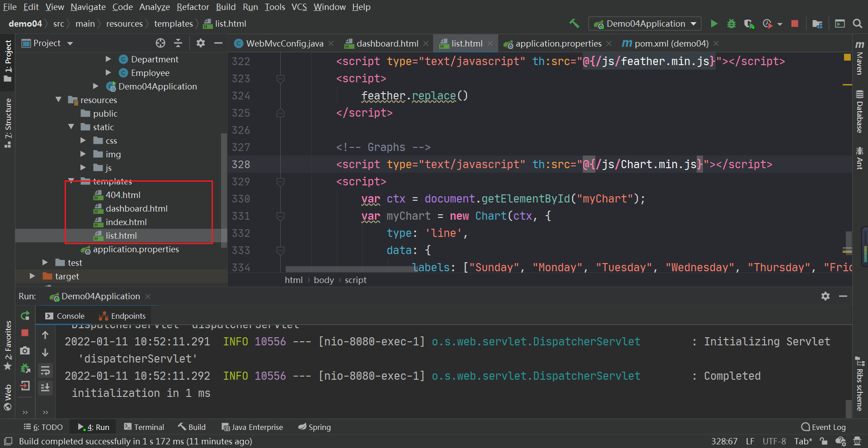Viewport: 868px width, 448px height.
Task: Click the UTF-8 encoding in status bar
Action: pyautogui.click(x=774, y=441)
